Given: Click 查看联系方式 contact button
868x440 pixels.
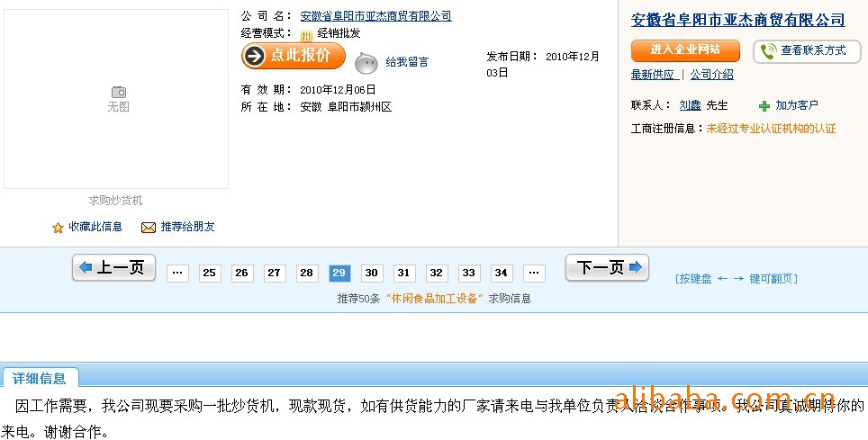Looking at the screenshot, I should [807, 51].
